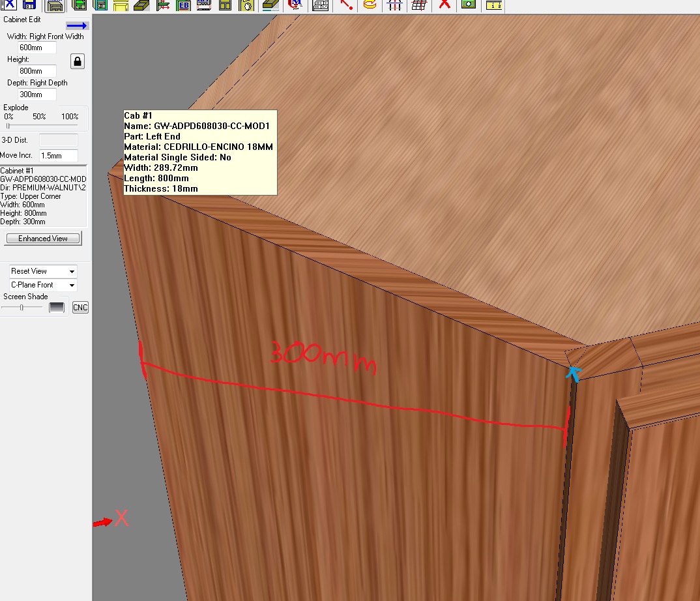Select the Move Incr. 1.5mm field
Image resolution: width=700 pixels, height=601 pixels.
click(58, 156)
